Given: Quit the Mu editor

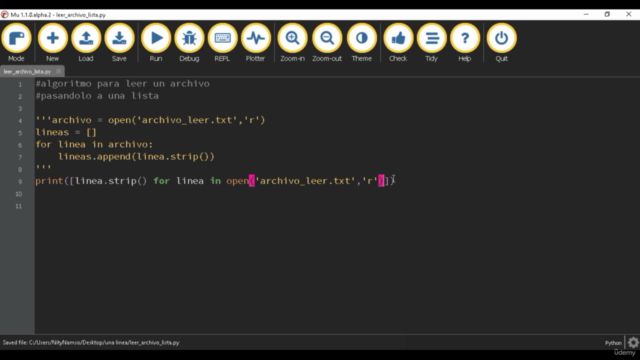Looking at the screenshot, I should tap(502, 42).
